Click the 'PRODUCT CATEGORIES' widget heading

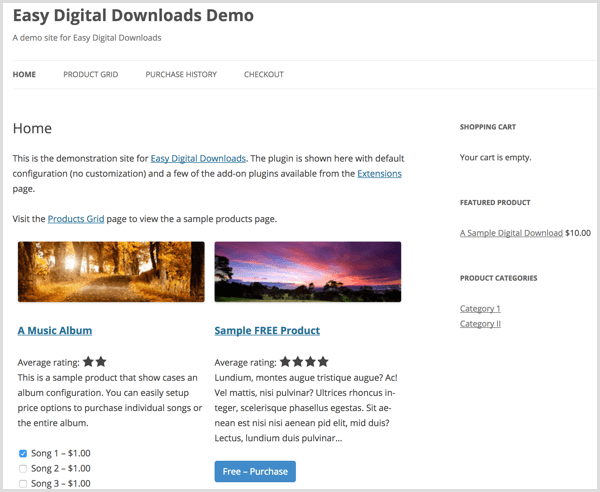499,278
